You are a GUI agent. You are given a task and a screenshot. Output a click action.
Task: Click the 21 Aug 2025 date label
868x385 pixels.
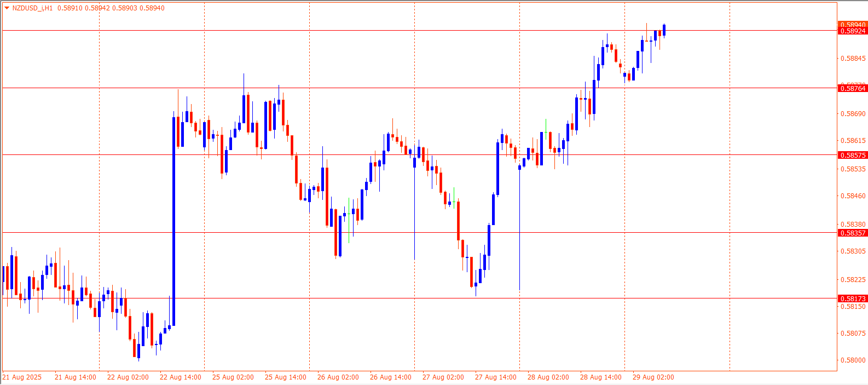pos(22,377)
